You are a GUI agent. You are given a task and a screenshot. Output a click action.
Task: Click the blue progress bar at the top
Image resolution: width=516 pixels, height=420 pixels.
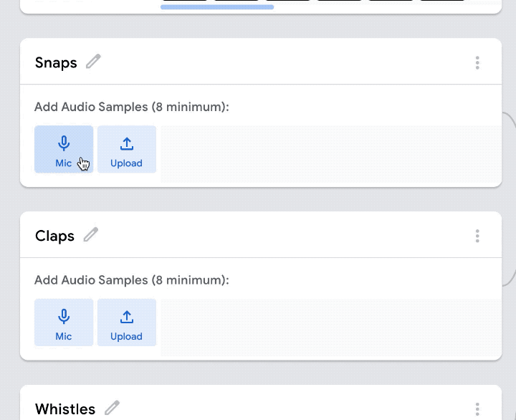[x=217, y=7]
